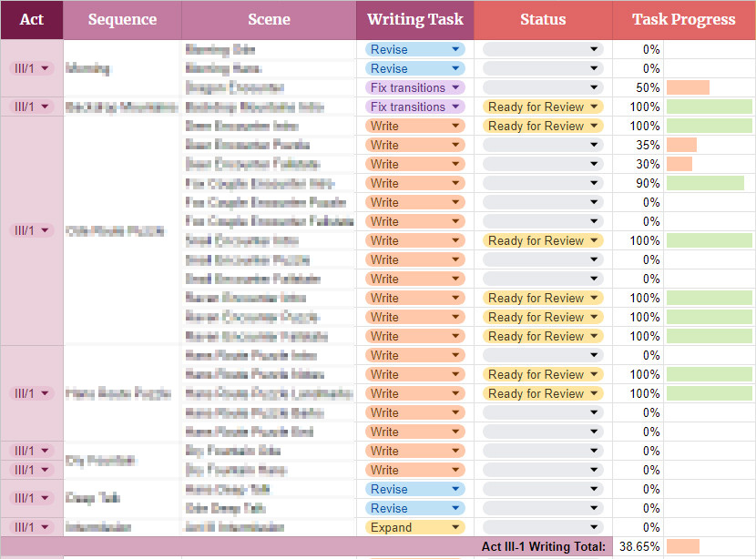Select the Sequence column header

(x=122, y=19)
